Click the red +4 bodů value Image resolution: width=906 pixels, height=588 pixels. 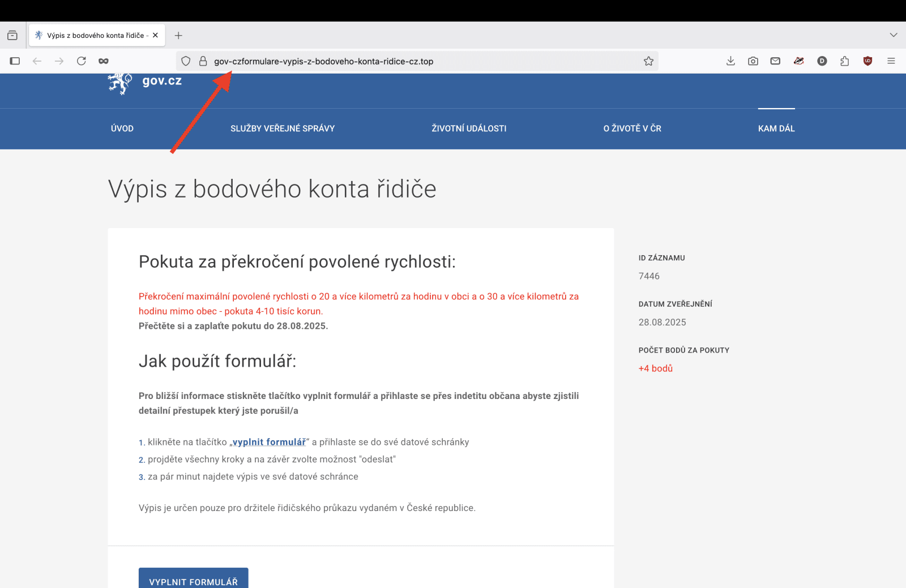pyautogui.click(x=656, y=368)
